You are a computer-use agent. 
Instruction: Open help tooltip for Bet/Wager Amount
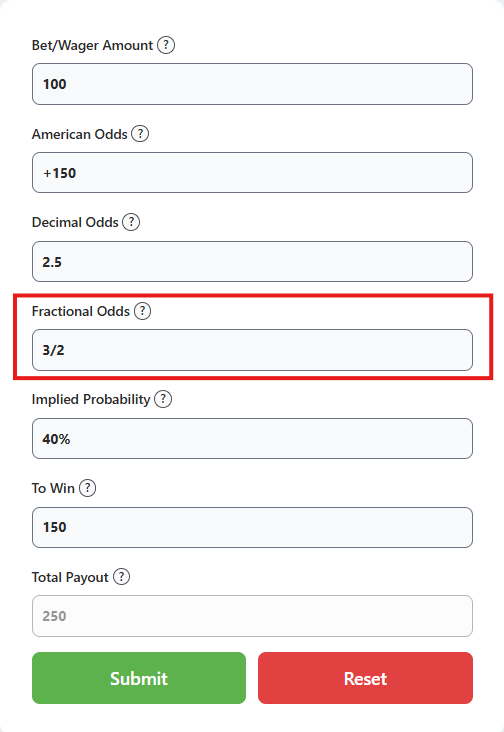pyautogui.click(x=166, y=45)
